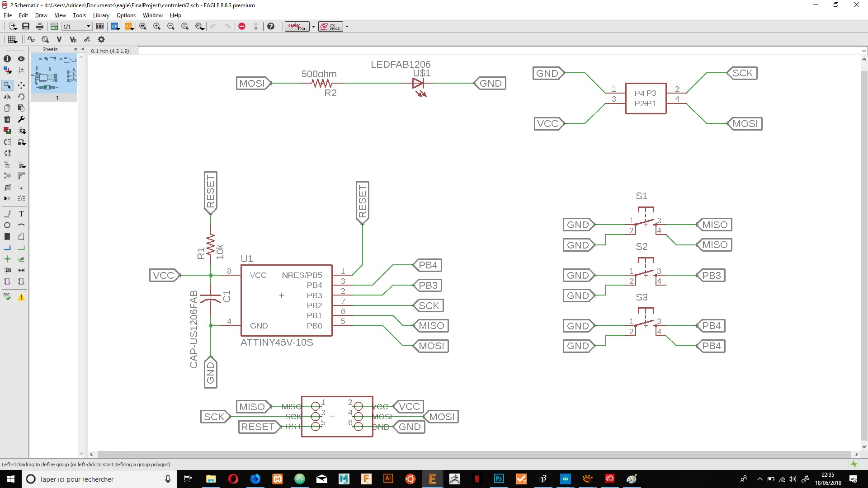Viewport: 868px width, 488px height.
Task: Click the command line input field
Action: [497, 51]
